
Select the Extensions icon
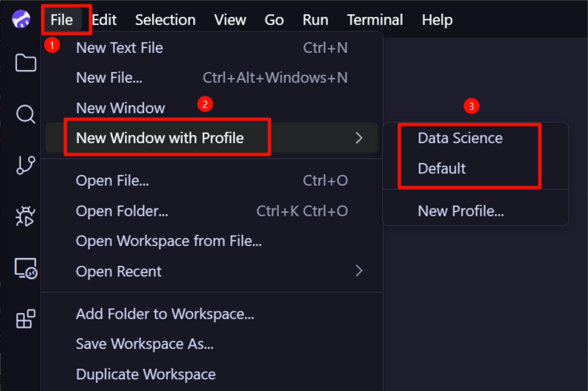pyautogui.click(x=25, y=319)
